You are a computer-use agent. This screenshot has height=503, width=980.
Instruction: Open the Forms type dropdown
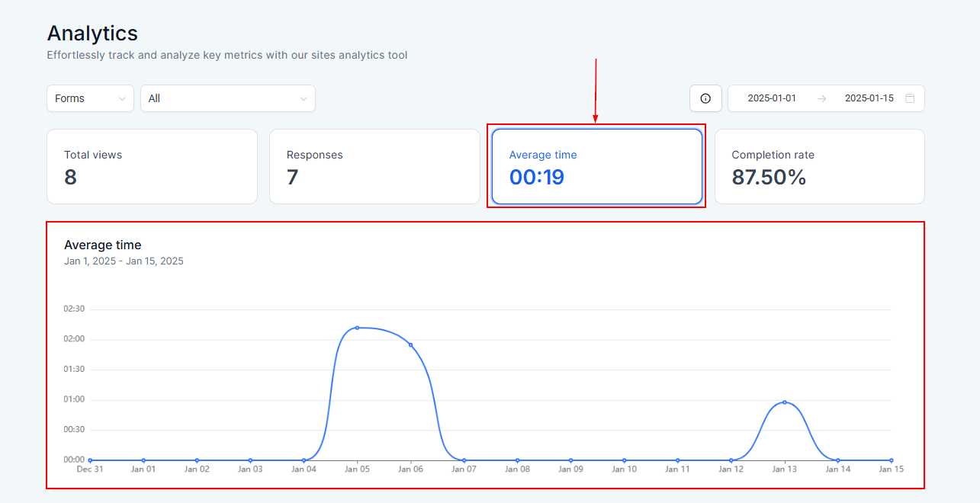(x=90, y=98)
